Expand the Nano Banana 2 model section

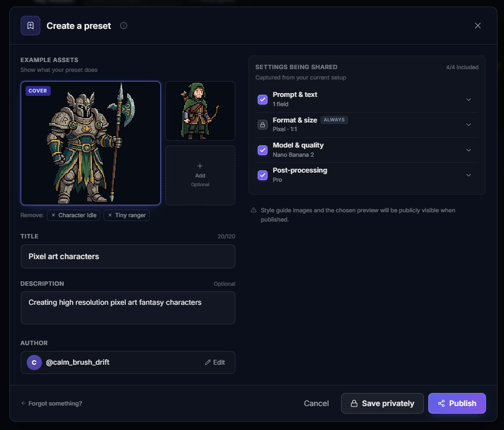[469, 150]
